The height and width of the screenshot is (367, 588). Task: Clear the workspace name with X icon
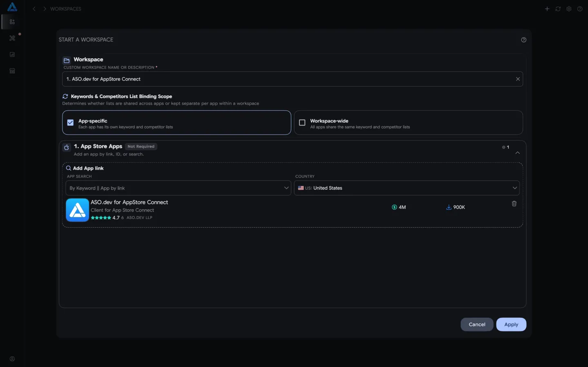click(x=518, y=79)
